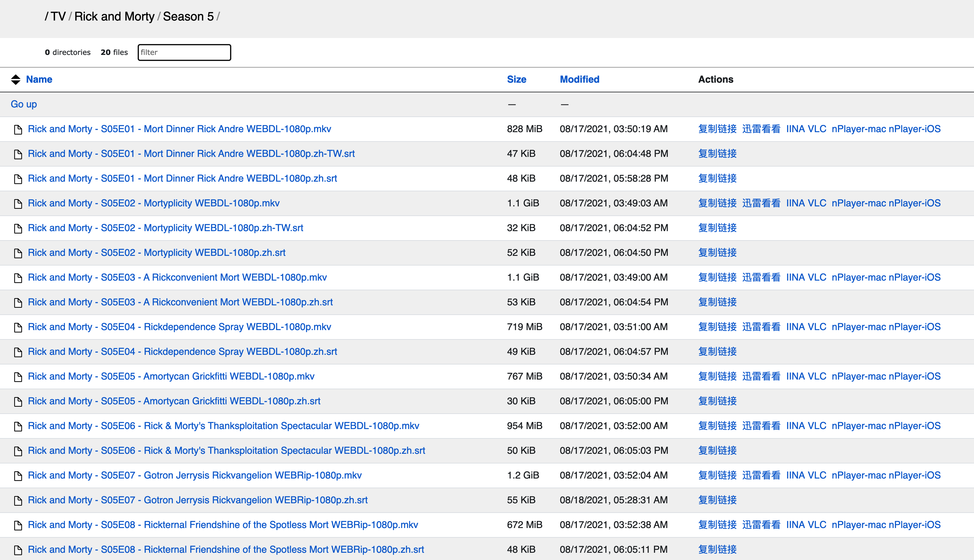Click file icon for S05E01 zh-TW.srt row
974x560 pixels.
pos(18,154)
